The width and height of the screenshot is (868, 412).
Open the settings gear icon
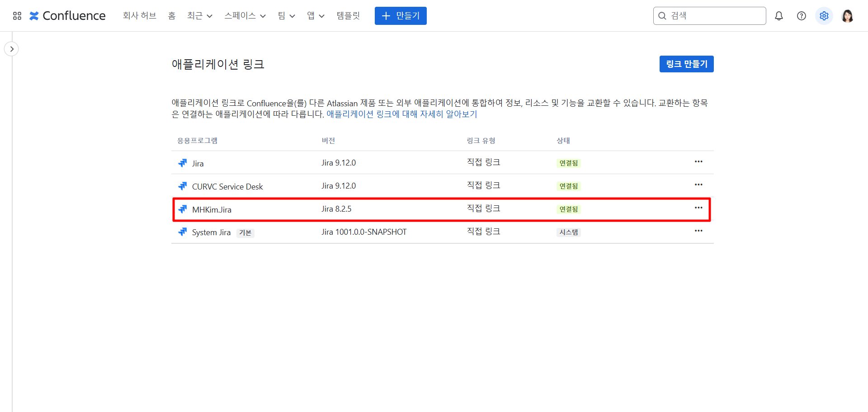[x=824, y=16]
